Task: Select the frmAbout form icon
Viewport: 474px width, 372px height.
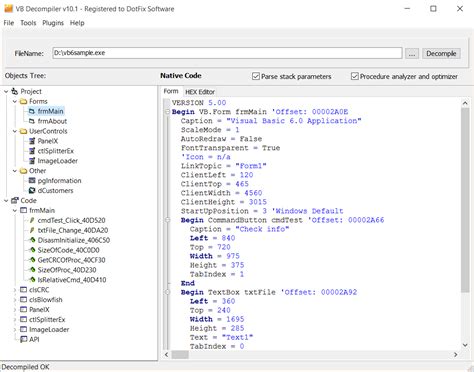Action: click(32, 121)
